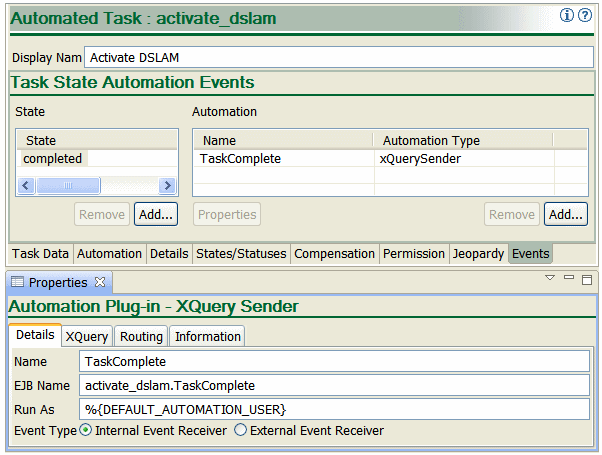The height and width of the screenshot is (455, 602).
Task: Click the State list right scroll arrow
Action: (x=167, y=186)
